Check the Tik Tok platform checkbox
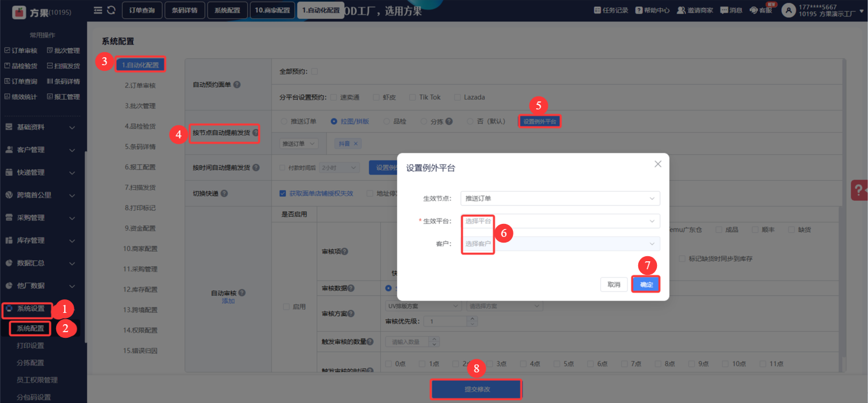 (x=412, y=97)
